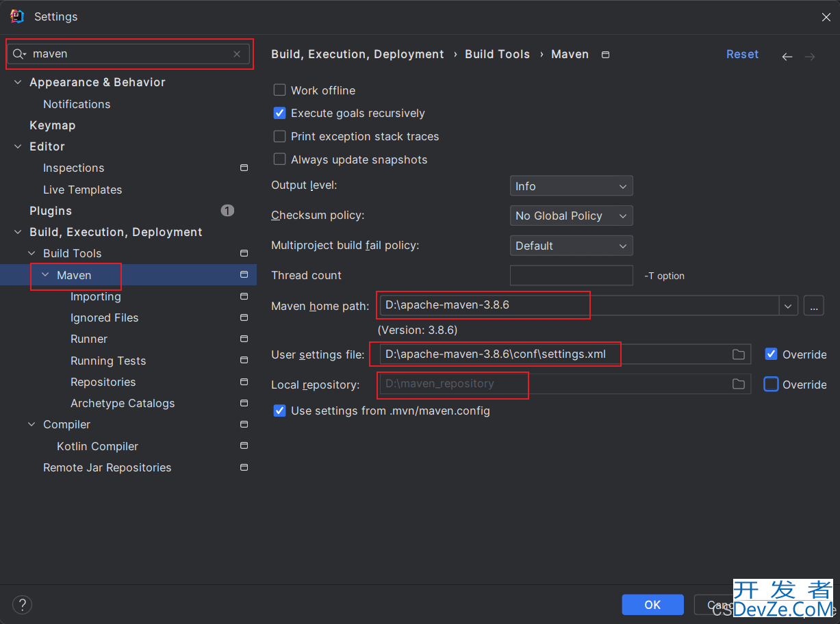Image resolution: width=840 pixels, height=624 pixels.
Task: Browse for the Local repository folder
Action: 738,385
